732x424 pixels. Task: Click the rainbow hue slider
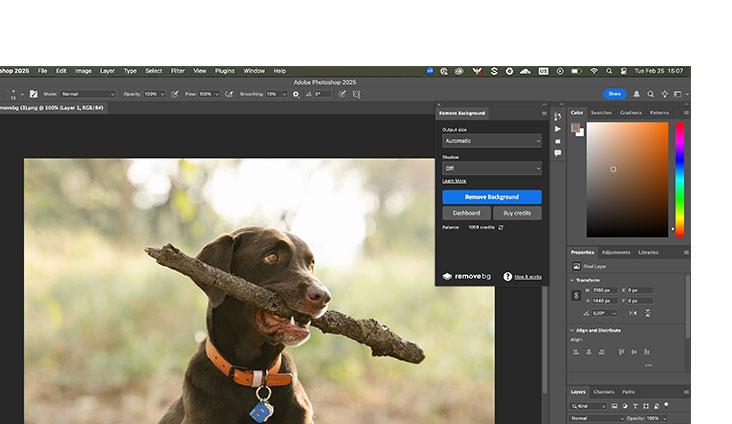(680, 180)
